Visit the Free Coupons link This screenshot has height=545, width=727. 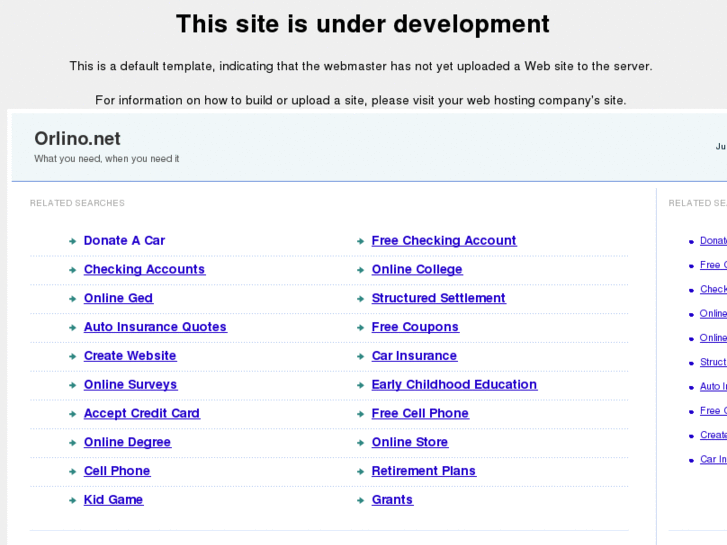pos(415,327)
